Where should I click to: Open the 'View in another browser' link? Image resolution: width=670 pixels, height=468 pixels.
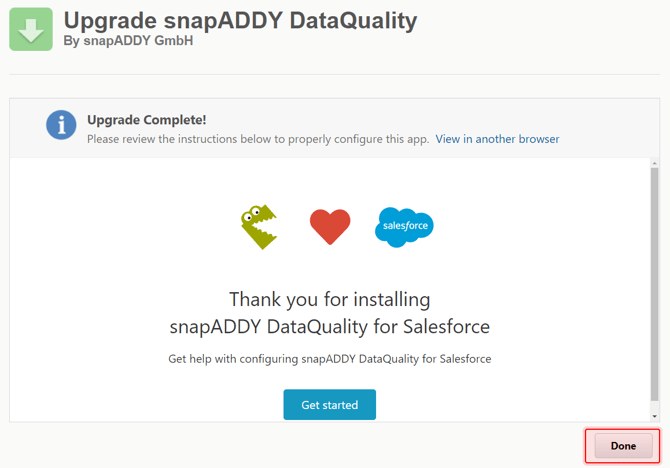[x=497, y=139]
